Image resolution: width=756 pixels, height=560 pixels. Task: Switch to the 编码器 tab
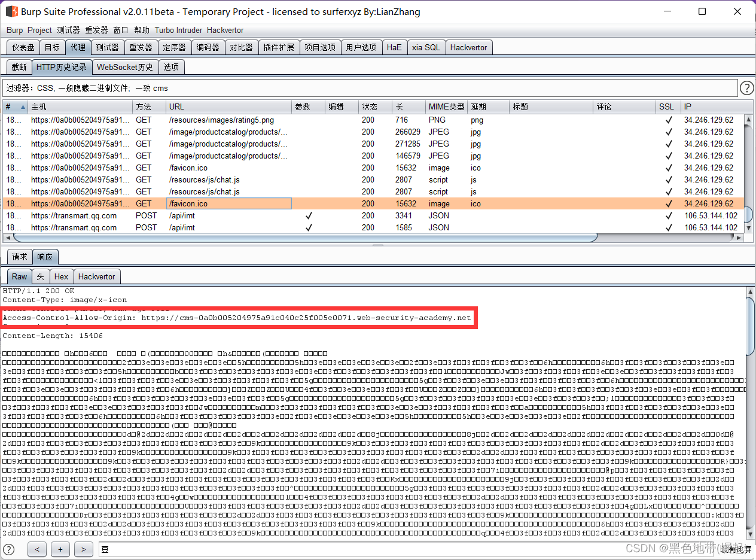click(x=208, y=47)
